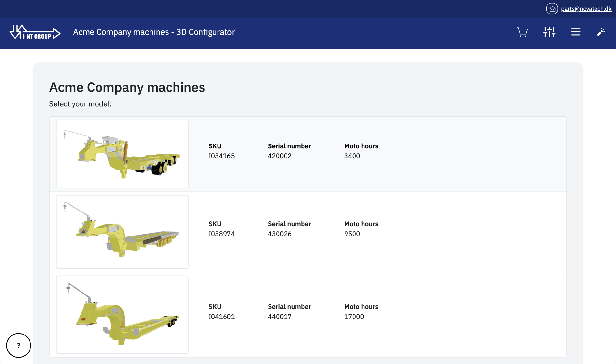Screen dimensions: 616x364
Task: Click the envelope email icon
Action: pyautogui.click(x=552, y=9)
